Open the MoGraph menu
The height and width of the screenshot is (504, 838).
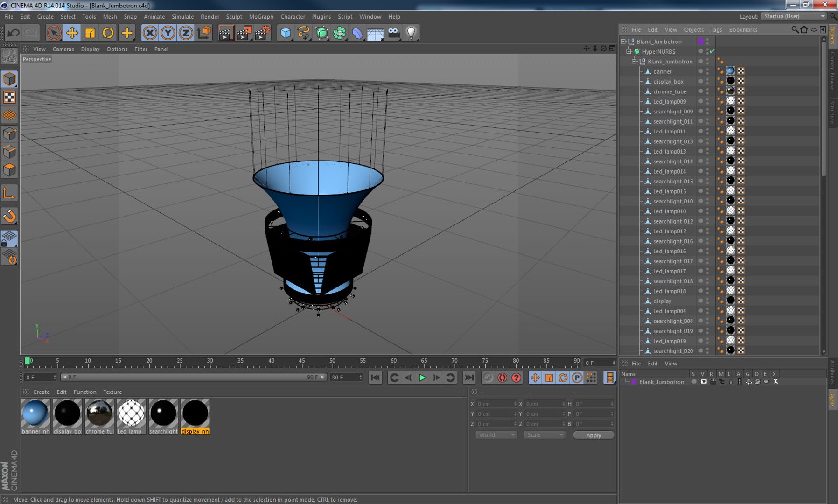(x=261, y=17)
